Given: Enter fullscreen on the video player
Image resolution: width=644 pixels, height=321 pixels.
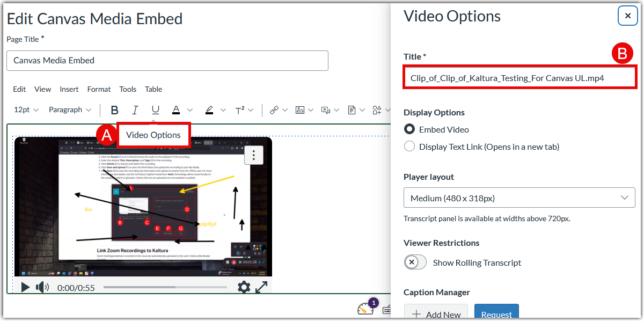Looking at the screenshot, I should point(261,287).
